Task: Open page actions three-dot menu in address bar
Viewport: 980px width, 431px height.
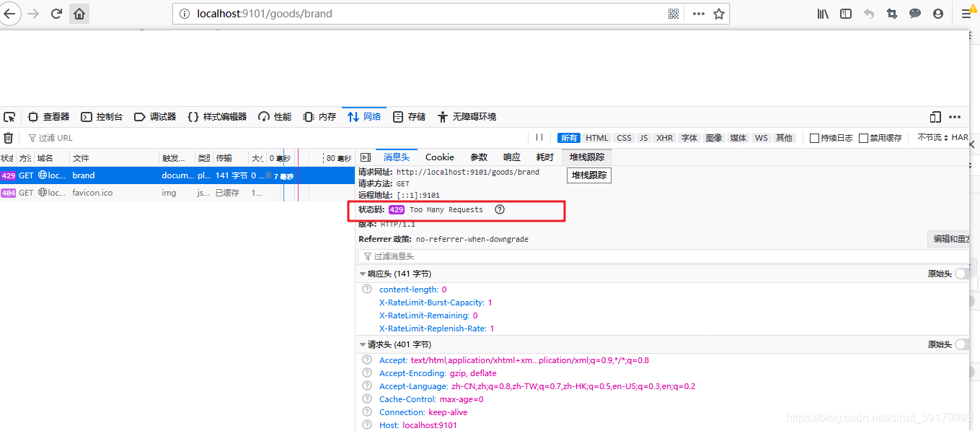Action: coord(698,14)
